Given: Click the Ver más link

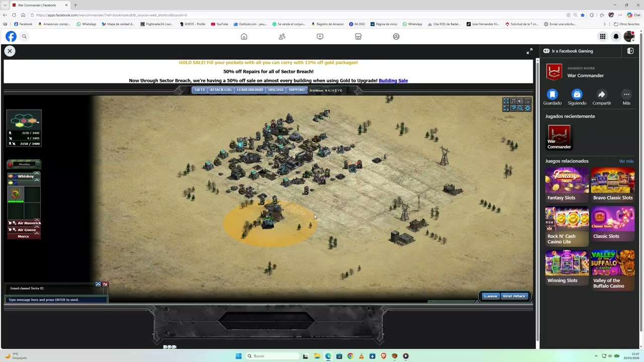Looking at the screenshot, I should click(626, 161).
